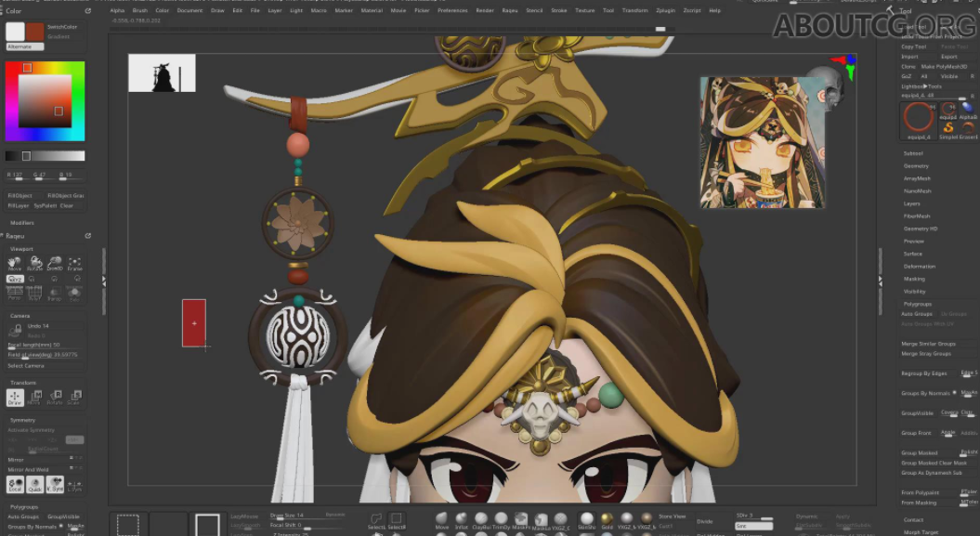Click the Zoom3D viewport icon
This screenshot has height=536, width=980.
pos(55,263)
